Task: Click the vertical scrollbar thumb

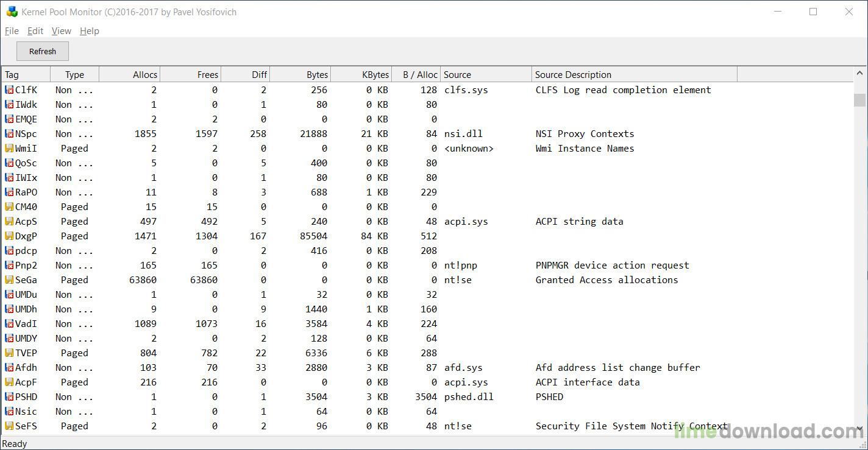Action: tap(859, 100)
